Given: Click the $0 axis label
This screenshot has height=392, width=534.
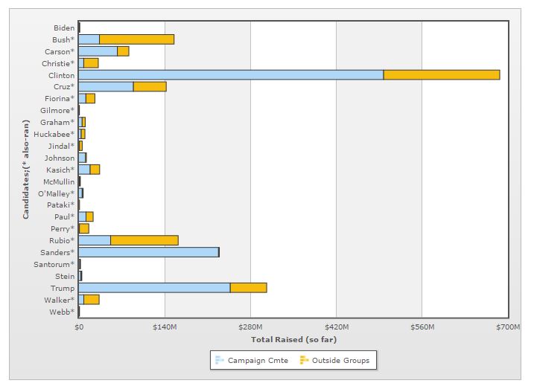Looking at the screenshot, I should [79, 327].
